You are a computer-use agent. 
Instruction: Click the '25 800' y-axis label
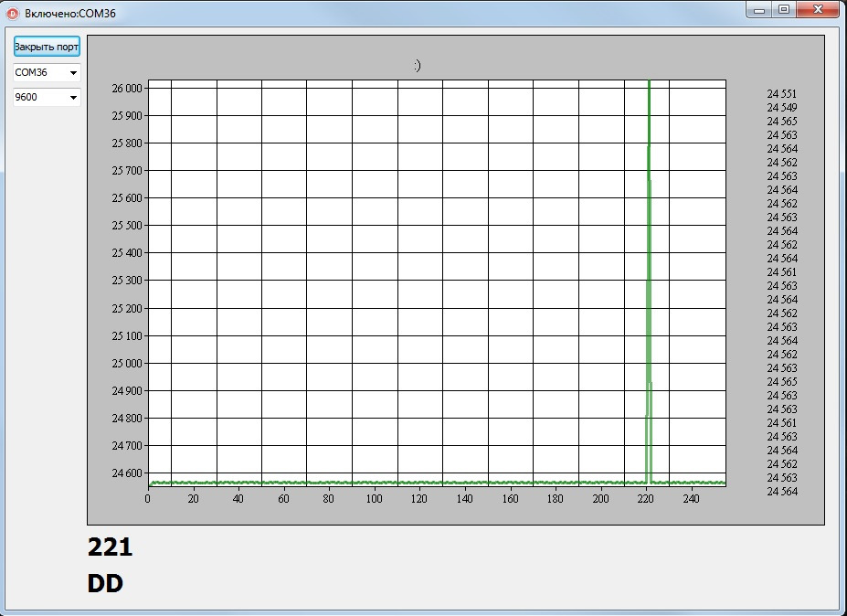click(127, 143)
